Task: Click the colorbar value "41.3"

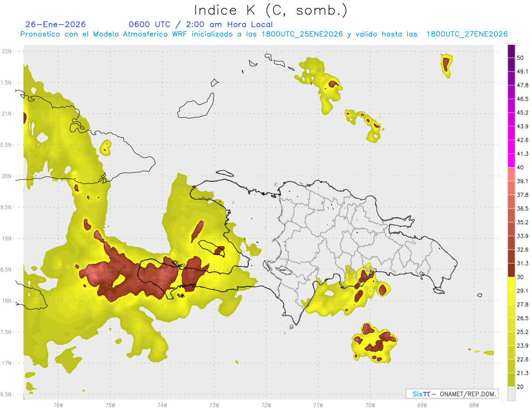Action: pyautogui.click(x=523, y=154)
